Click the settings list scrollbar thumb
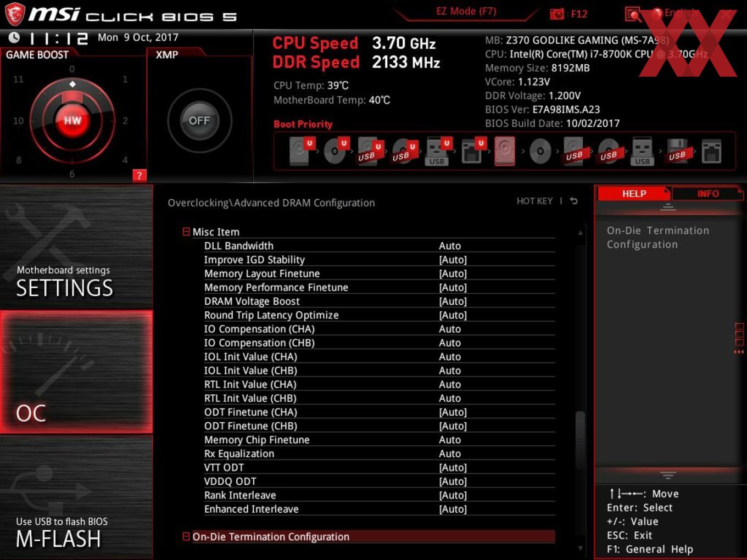The width and height of the screenshot is (747, 560). coord(580,441)
